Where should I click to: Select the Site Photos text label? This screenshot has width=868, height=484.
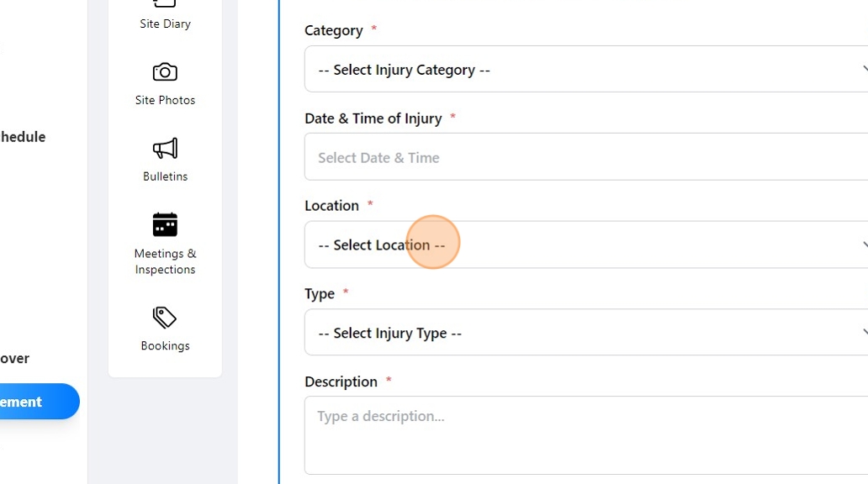pos(165,100)
